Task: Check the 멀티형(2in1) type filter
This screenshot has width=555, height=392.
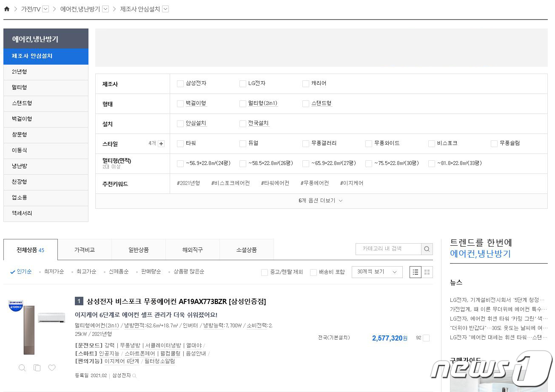Action: click(243, 104)
